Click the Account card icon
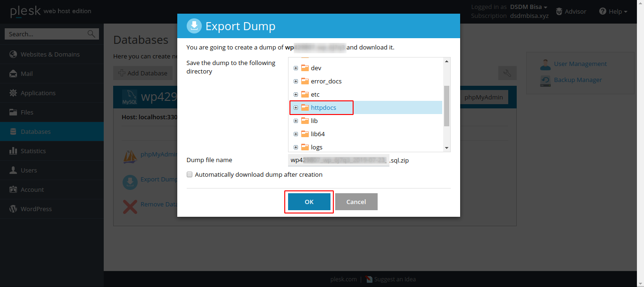The height and width of the screenshot is (287, 644). 13,189
